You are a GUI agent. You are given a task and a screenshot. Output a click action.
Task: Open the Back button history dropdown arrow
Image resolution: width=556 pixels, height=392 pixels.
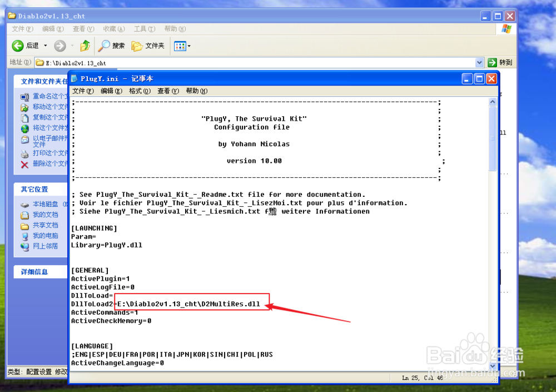(x=46, y=46)
